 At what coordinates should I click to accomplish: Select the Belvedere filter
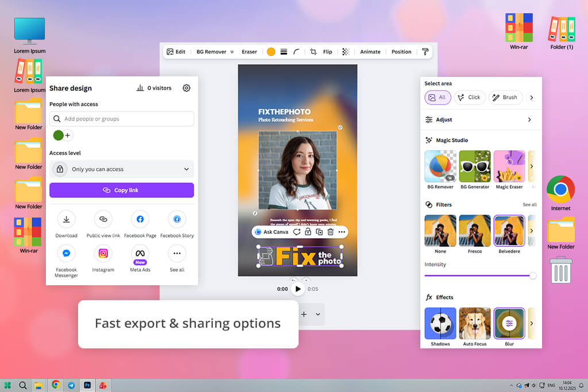509,231
